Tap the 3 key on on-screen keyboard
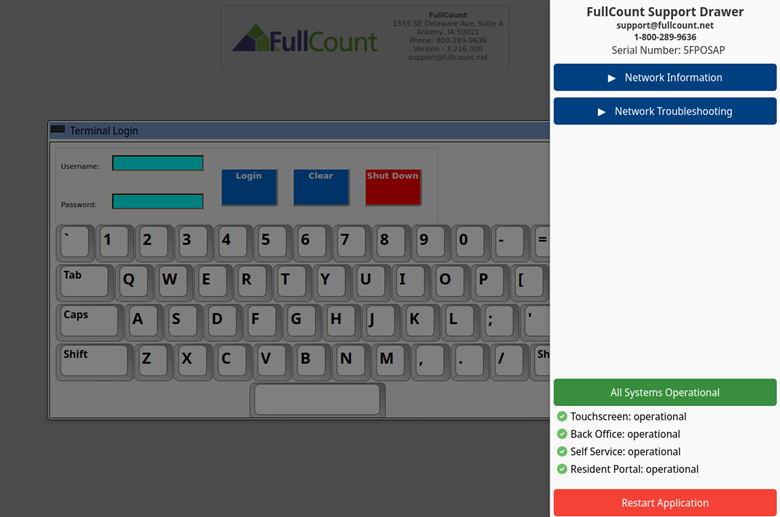 tap(194, 243)
